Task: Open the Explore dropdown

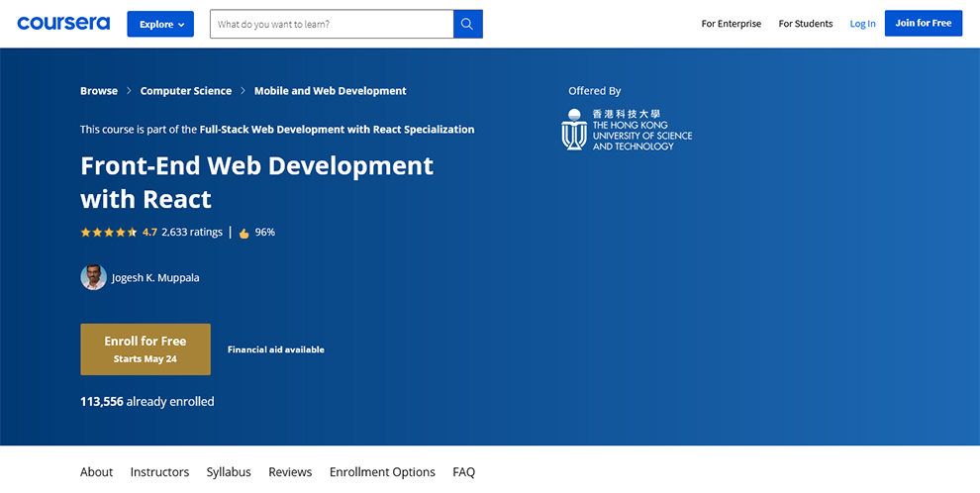Action: pyautogui.click(x=160, y=24)
